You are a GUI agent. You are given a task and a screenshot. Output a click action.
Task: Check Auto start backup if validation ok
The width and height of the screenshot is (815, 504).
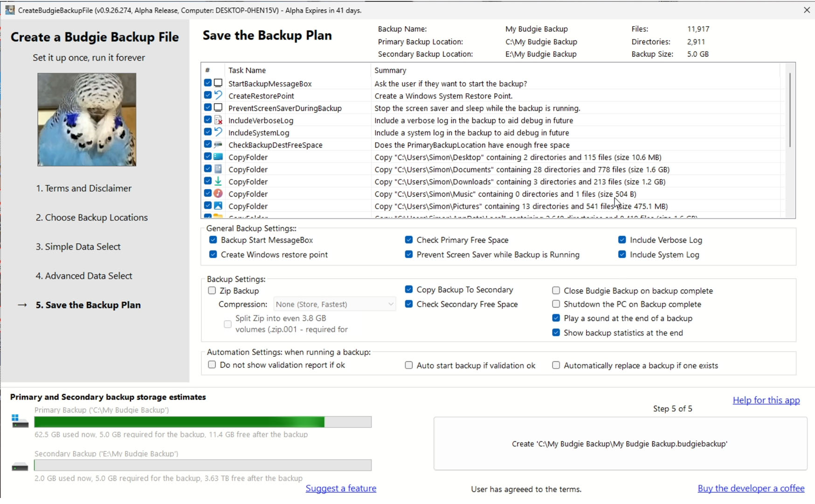click(409, 365)
